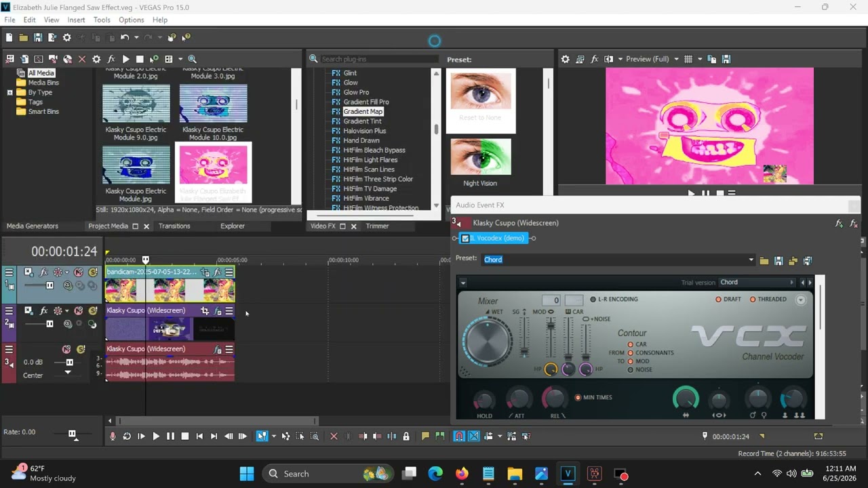868x488 pixels.
Task: Click the Record button in the transport bar
Action: coord(113,436)
